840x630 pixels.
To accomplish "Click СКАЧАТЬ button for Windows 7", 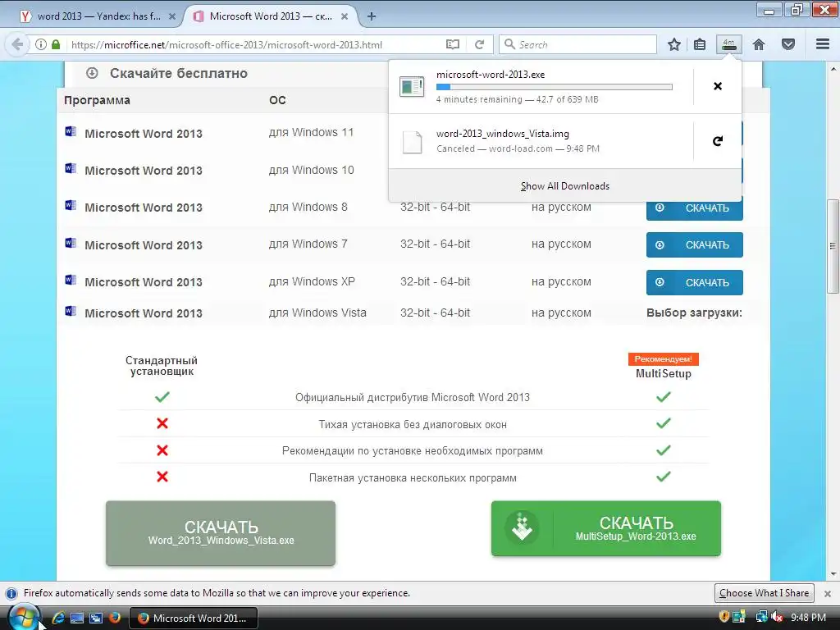I will coord(694,244).
